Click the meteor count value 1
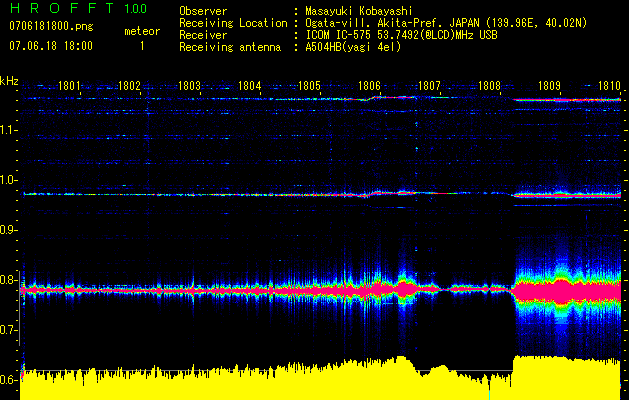This screenshot has width=629, height=400. tap(142, 46)
